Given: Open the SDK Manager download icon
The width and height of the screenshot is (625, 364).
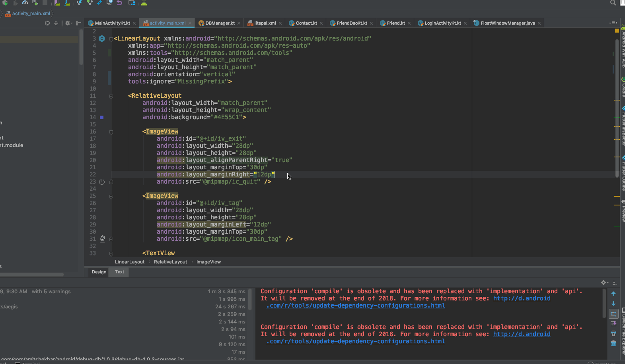Looking at the screenshot, I should pyautogui.click(x=67, y=3).
